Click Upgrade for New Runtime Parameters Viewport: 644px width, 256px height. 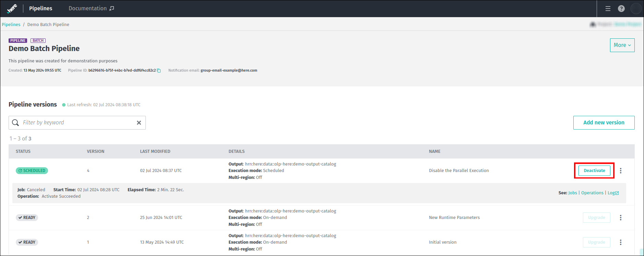(596, 218)
